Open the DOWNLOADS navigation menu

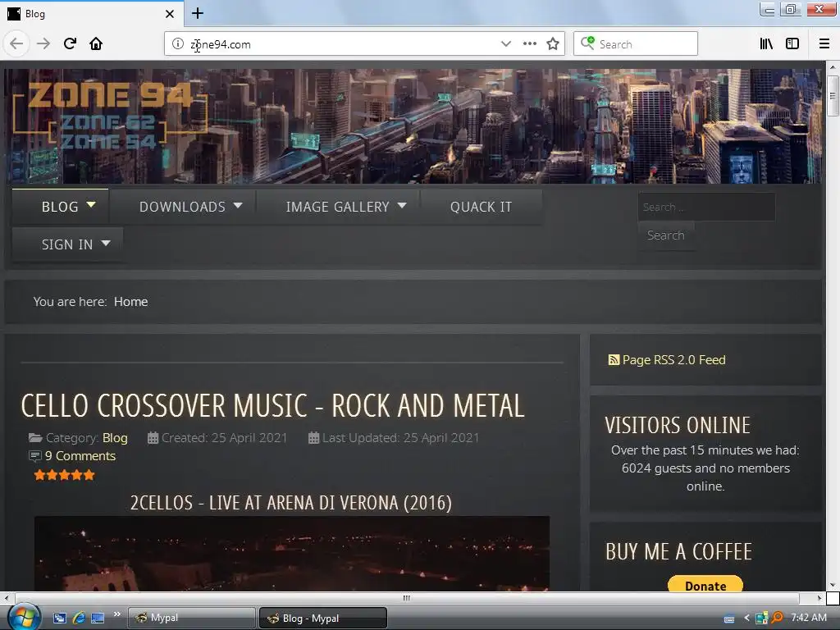[183, 207]
